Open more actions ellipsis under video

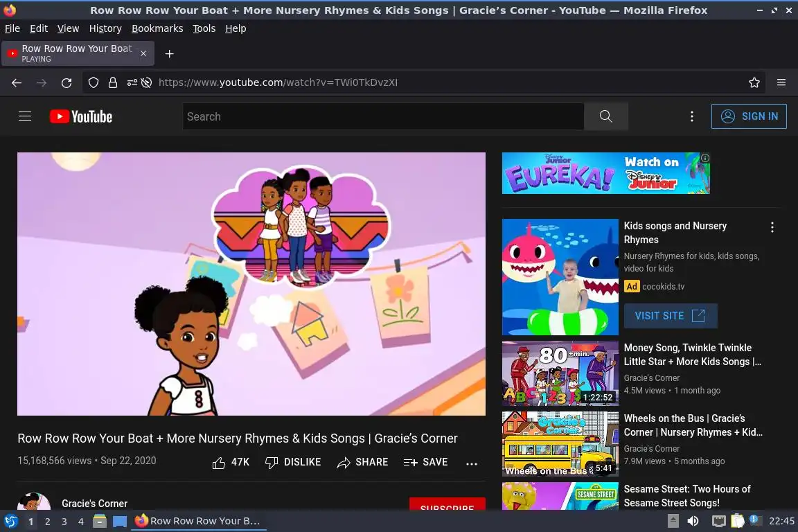tap(472, 463)
